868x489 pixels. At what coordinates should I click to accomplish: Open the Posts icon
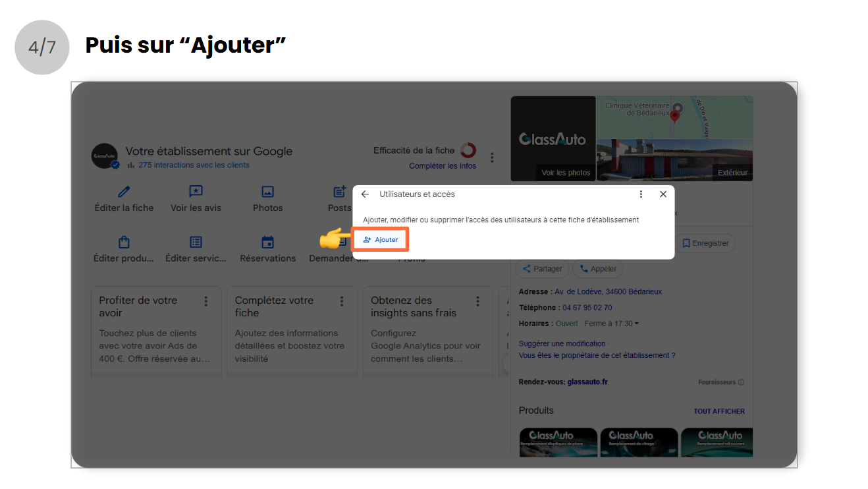(340, 192)
